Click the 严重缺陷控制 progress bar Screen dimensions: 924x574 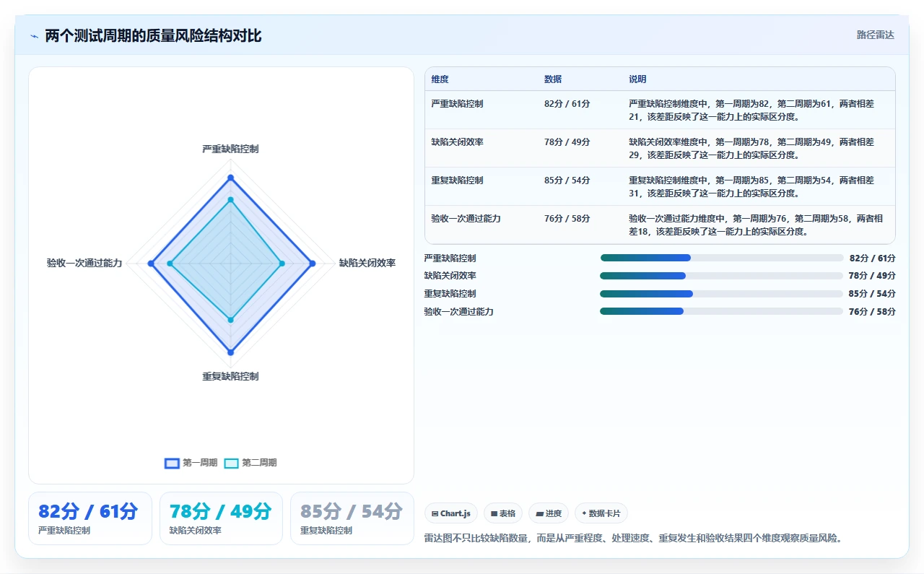[722, 258]
